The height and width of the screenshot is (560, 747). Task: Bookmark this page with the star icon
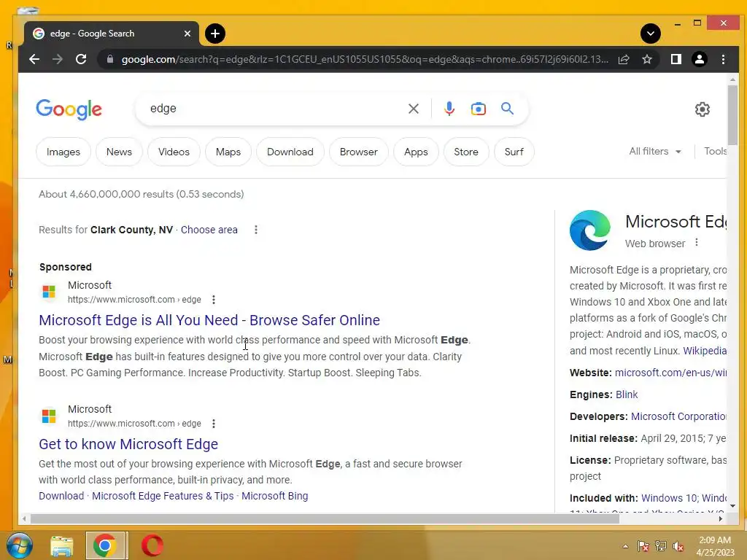coord(647,59)
